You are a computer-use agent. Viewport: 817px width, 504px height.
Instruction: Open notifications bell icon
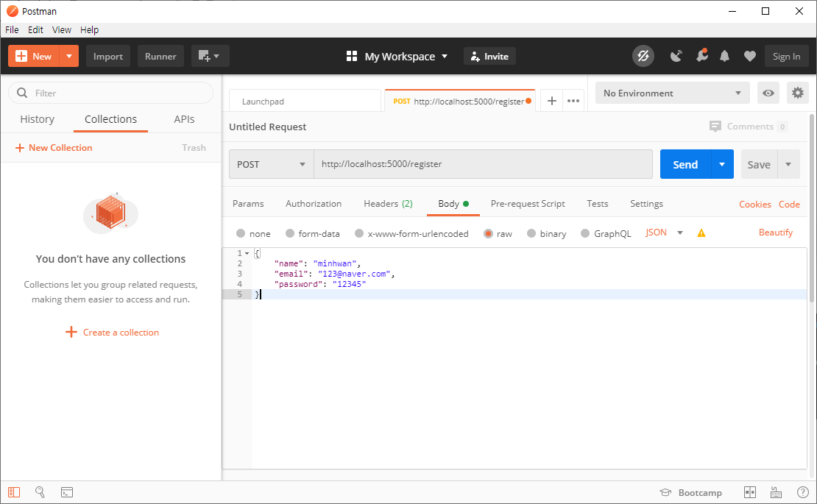pos(724,56)
